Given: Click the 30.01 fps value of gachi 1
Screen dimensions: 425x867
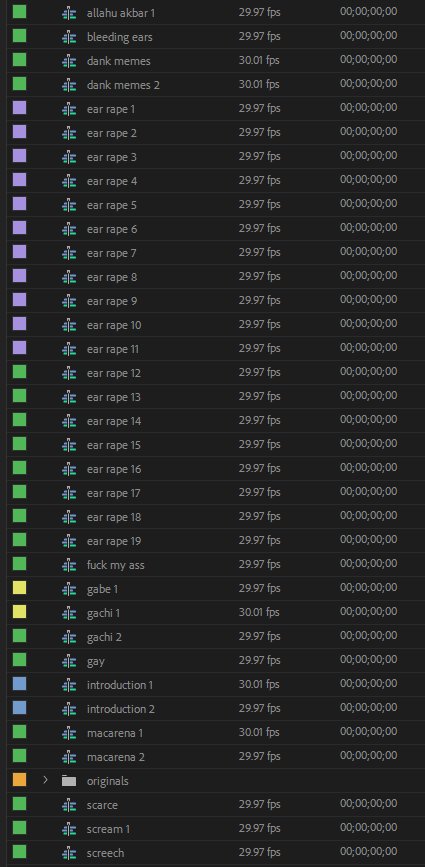Looking at the screenshot, I should pyautogui.click(x=259, y=613).
